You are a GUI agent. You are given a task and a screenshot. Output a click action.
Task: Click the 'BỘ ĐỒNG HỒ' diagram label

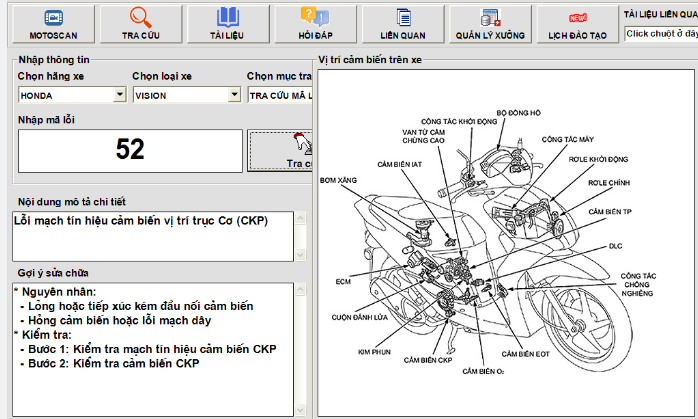click(519, 113)
